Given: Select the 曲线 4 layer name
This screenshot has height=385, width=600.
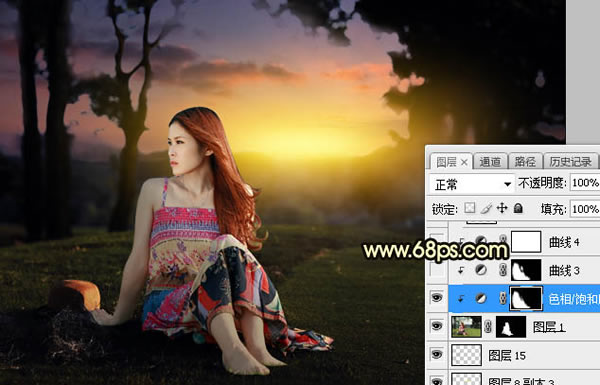Looking at the screenshot, I should (x=564, y=242).
